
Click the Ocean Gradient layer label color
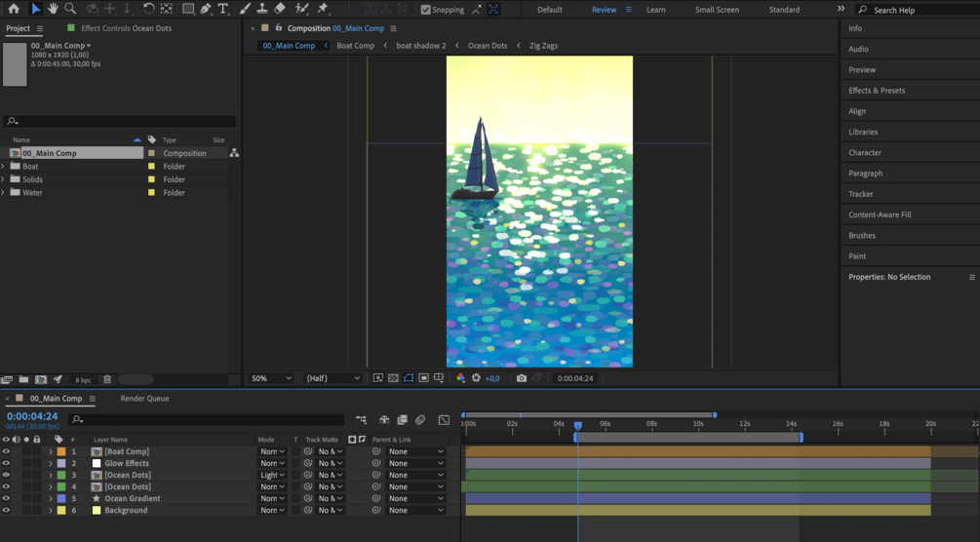click(60, 498)
